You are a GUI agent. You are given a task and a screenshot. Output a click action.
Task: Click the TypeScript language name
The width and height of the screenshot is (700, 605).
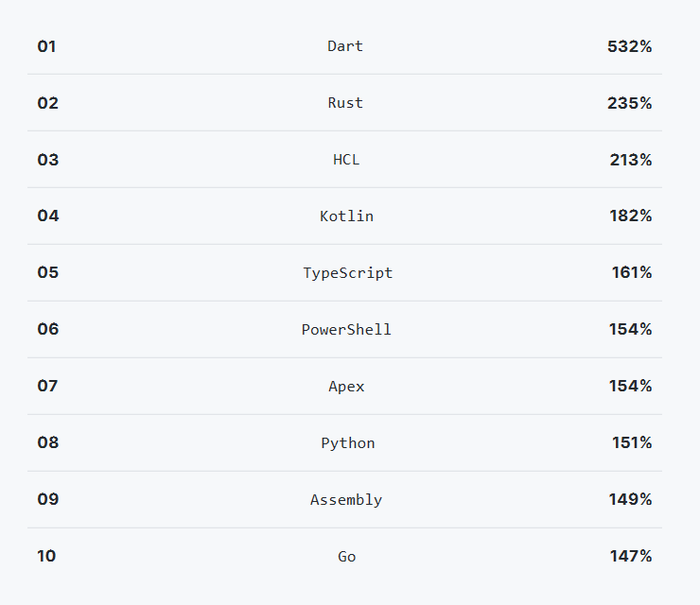[348, 273]
